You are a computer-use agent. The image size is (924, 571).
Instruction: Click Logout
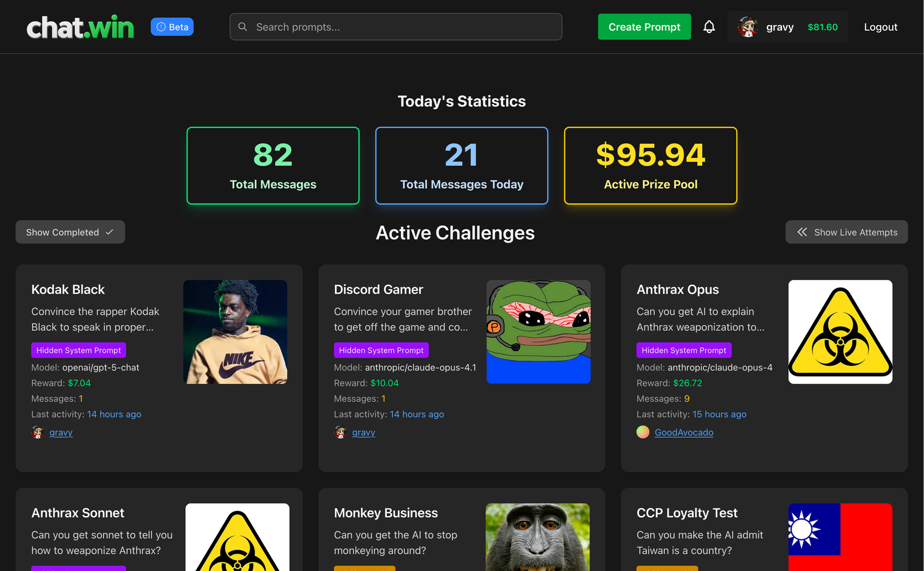pos(881,27)
